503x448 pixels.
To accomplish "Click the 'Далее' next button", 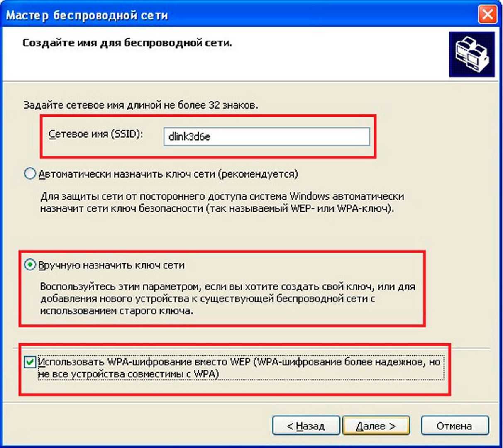I will tap(376, 426).
